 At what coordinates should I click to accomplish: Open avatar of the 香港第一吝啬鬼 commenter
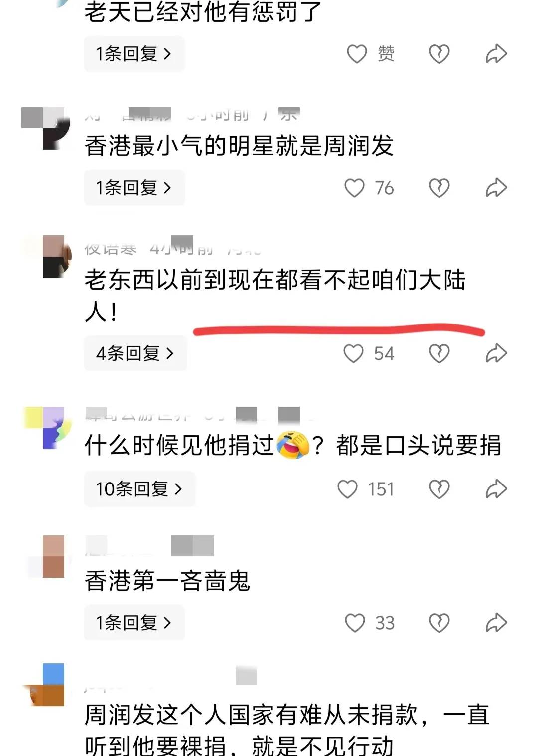53,556
